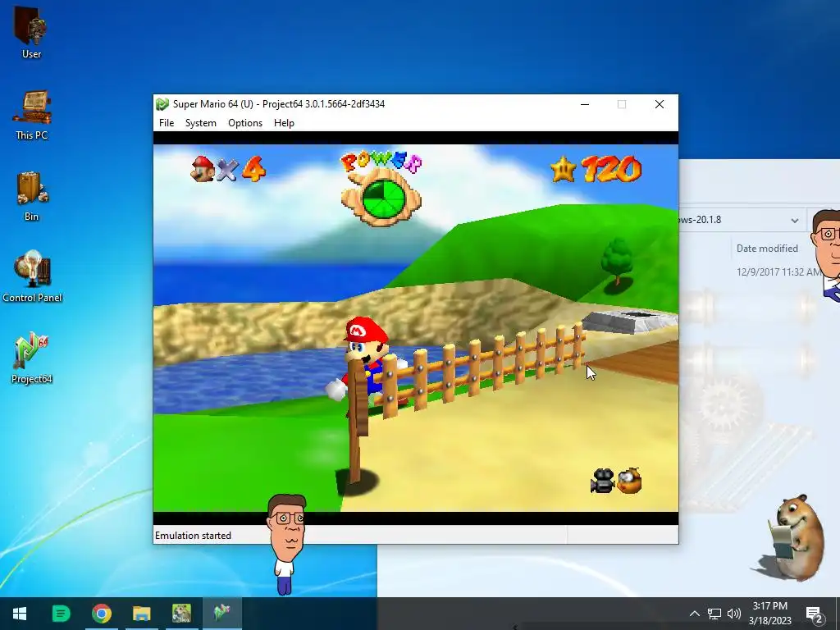Expand the address dropdown in Explorer window
Image resolution: width=840 pixels, height=630 pixels.
coord(794,220)
